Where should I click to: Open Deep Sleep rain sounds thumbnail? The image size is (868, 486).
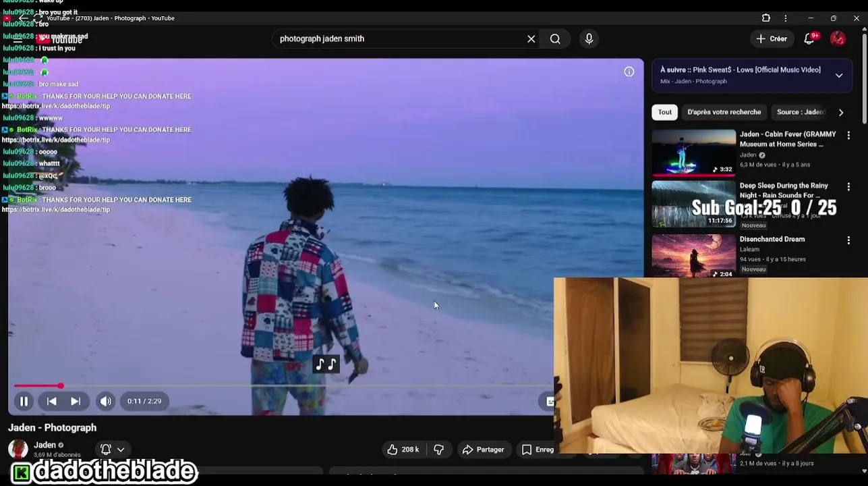[693, 204]
